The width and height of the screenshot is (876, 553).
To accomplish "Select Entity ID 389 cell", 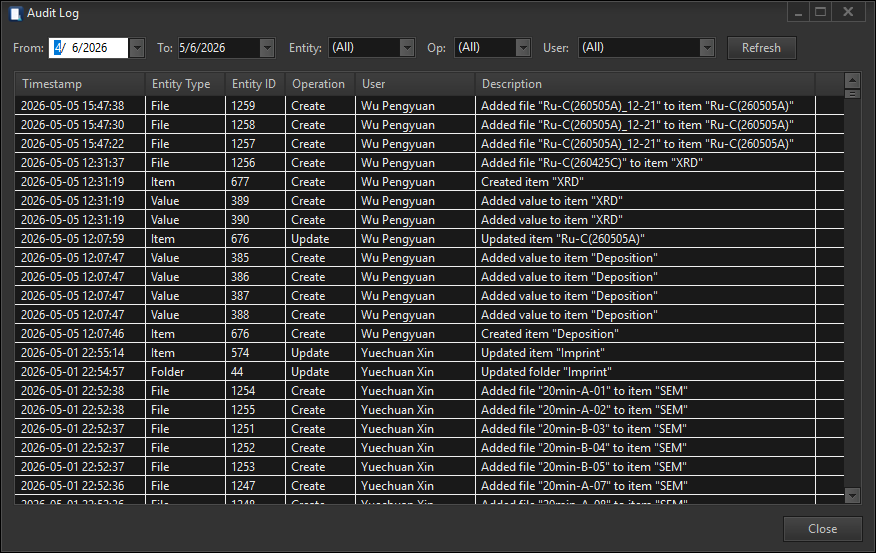I will tap(255, 201).
